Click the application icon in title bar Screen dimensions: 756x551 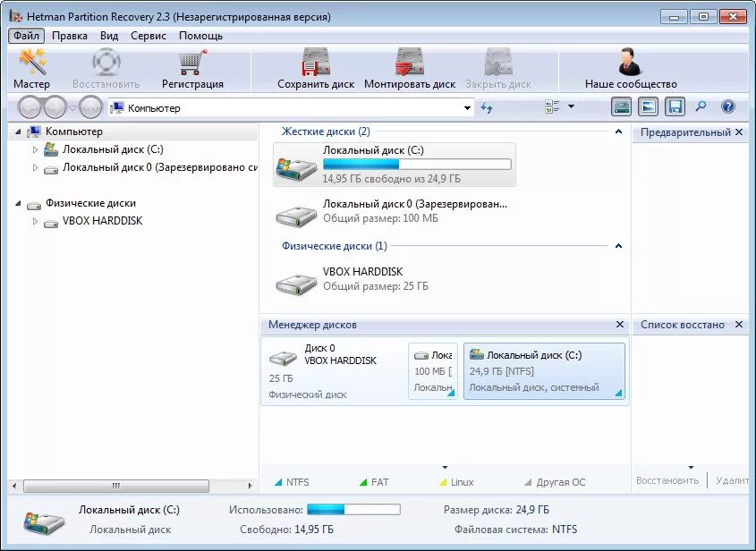point(16,16)
